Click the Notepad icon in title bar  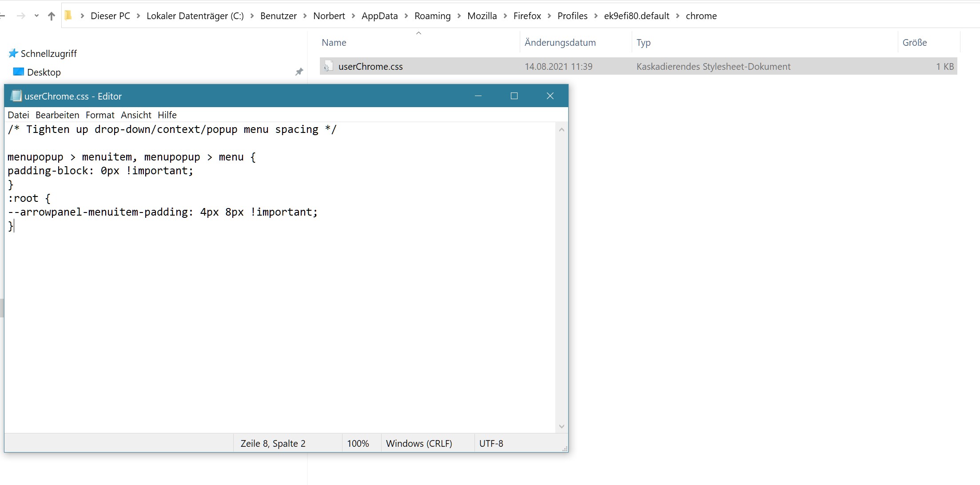(16, 96)
